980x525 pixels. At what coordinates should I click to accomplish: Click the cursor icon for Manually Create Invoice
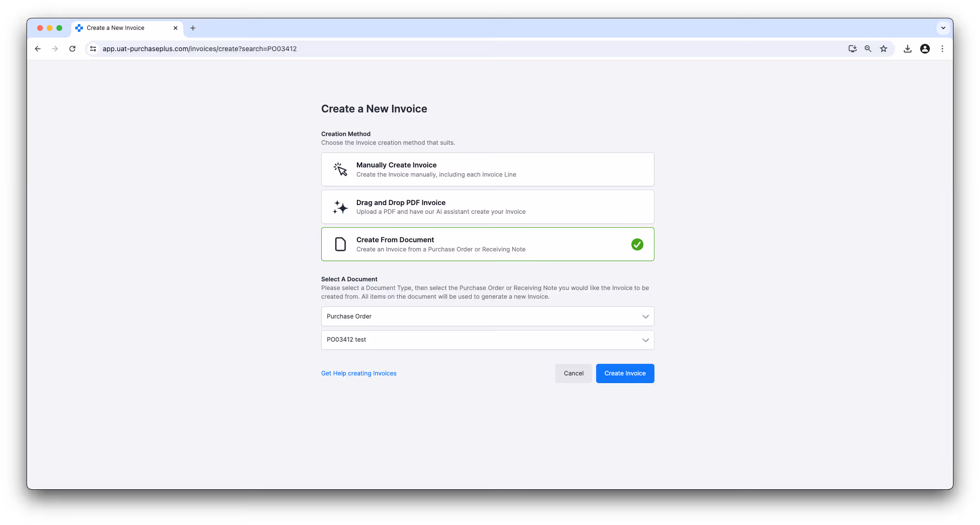point(340,169)
